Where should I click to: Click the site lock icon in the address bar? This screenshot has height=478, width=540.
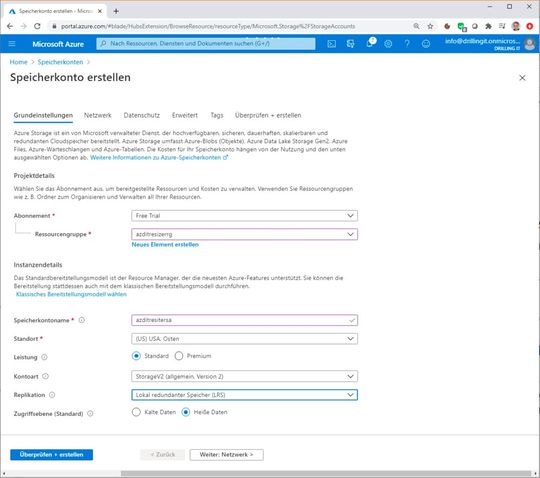(x=54, y=26)
